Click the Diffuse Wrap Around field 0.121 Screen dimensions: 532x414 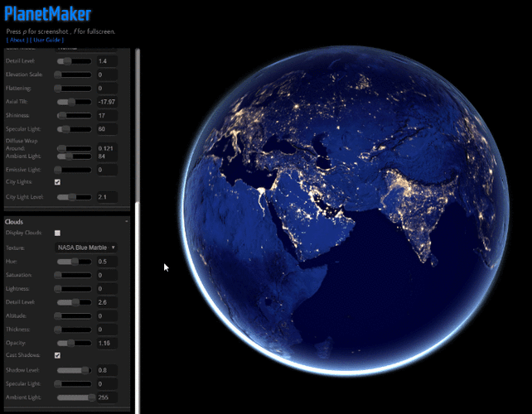pyautogui.click(x=107, y=148)
